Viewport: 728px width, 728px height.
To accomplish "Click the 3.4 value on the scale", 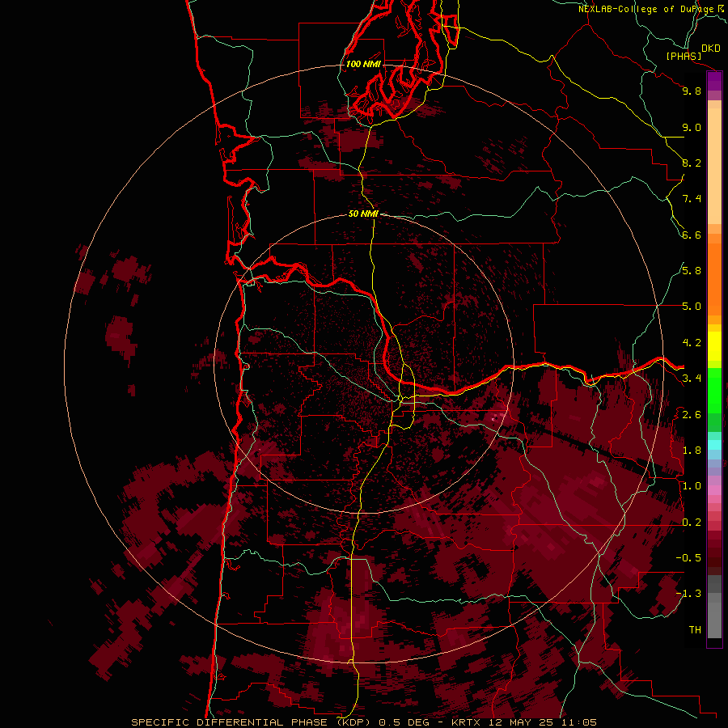I will 692,379.
